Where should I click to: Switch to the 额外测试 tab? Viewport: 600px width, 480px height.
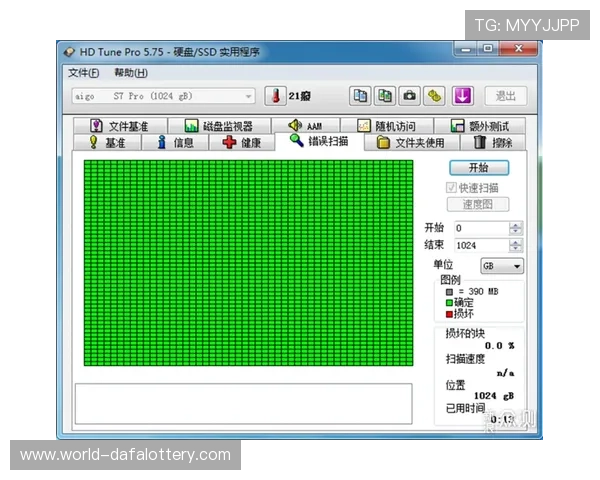click(480, 126)
